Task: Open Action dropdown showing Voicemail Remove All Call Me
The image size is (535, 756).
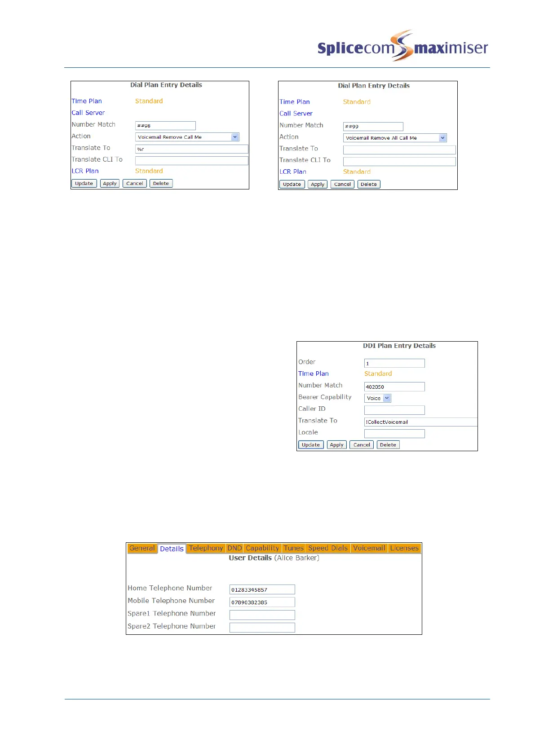Action: [x=395, y=138]
